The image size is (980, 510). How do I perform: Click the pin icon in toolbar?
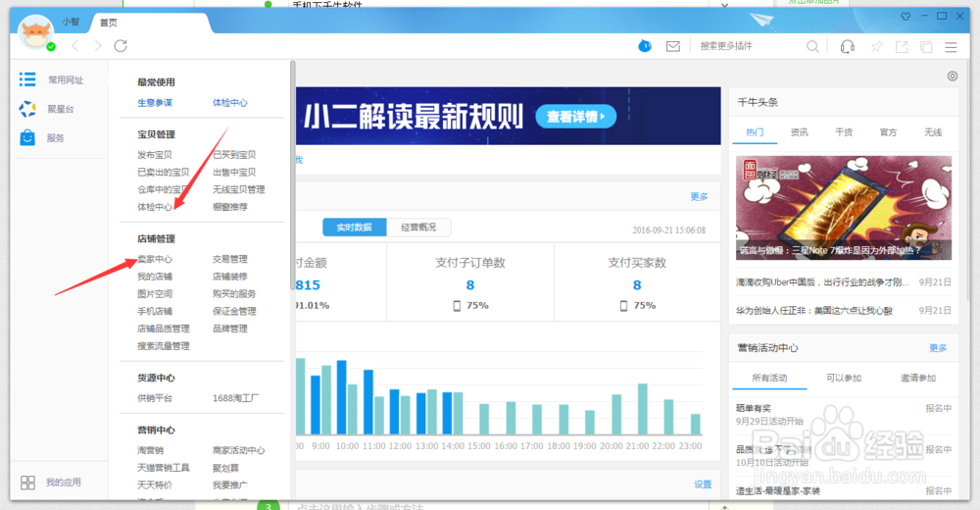[x=877, y=47]
